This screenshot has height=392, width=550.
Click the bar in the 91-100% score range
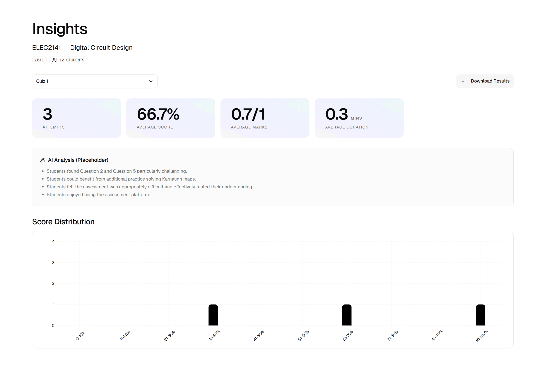[480, 315]
